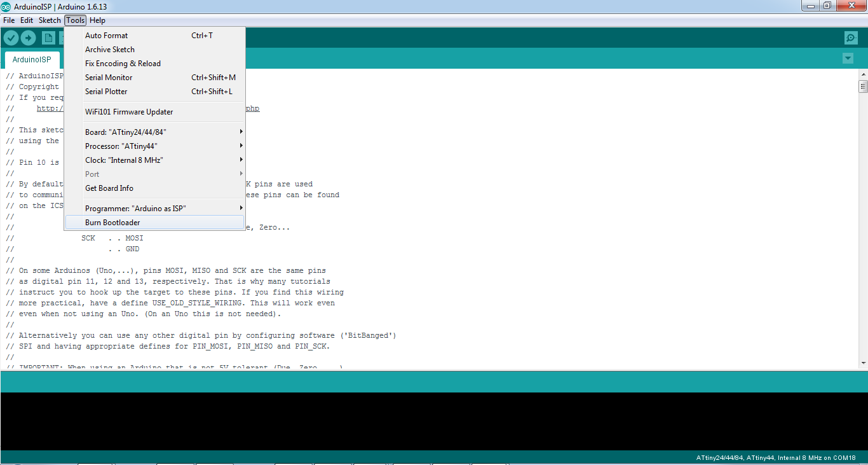Image resolution: width=868 pixels, height=465 pixels.
Task: Select Archive Sketch menu entry
Action: click(x=154, y=50)
